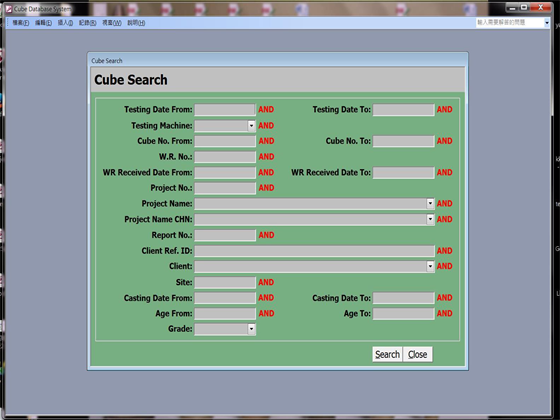
Task: Expand the Testing Machine dropdown
Action: [x=251, y=126]
